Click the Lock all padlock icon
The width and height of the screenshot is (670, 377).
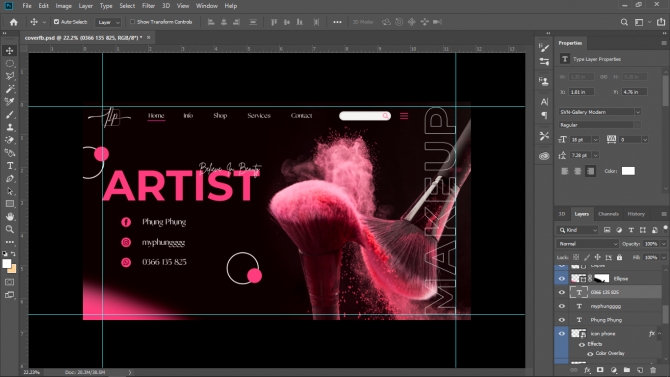tap(620, 257)
